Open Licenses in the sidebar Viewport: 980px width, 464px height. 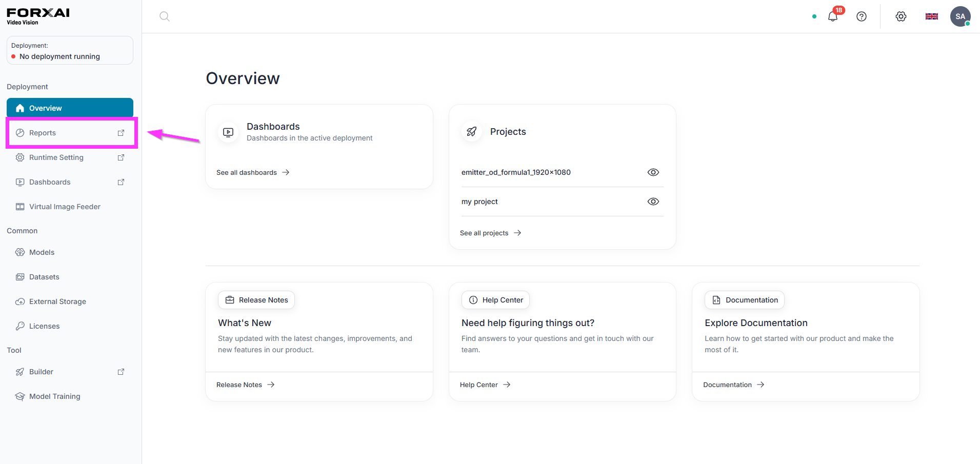(x=70, y=326)
